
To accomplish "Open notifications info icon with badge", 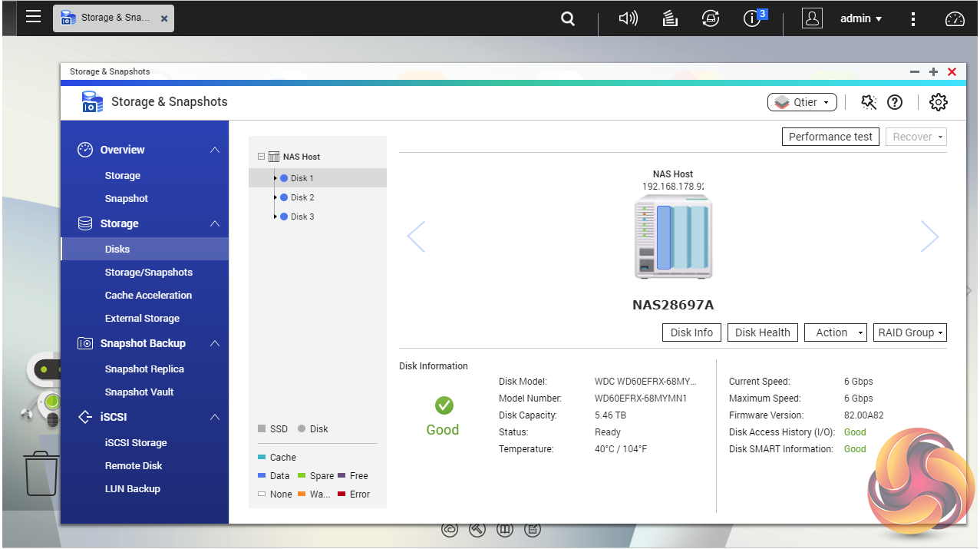I will 753,19.
